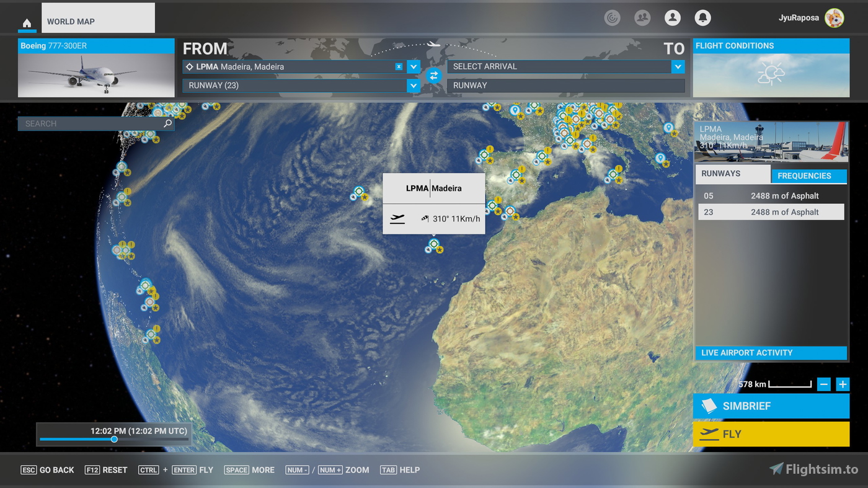This screenshot has width=868, height=488.
Task: Toggle LIVE AIRPORT ACTIVITY
Action: coord(771,353)
